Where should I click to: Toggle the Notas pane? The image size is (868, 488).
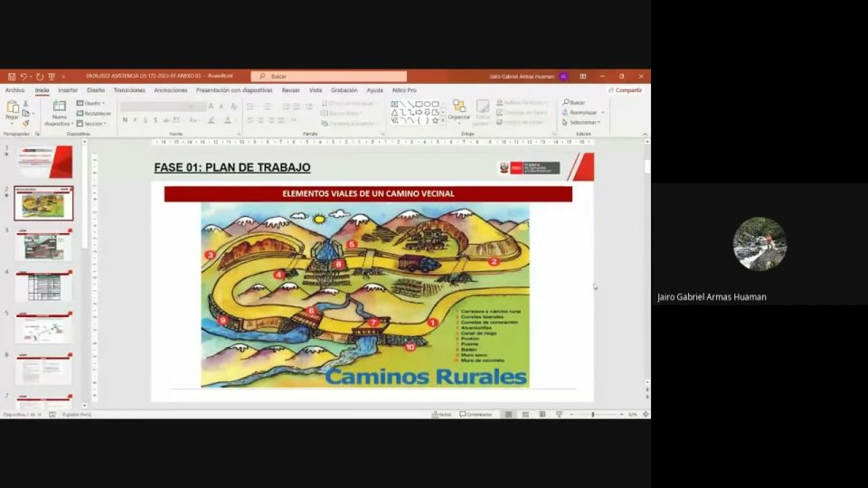point(442,414)
